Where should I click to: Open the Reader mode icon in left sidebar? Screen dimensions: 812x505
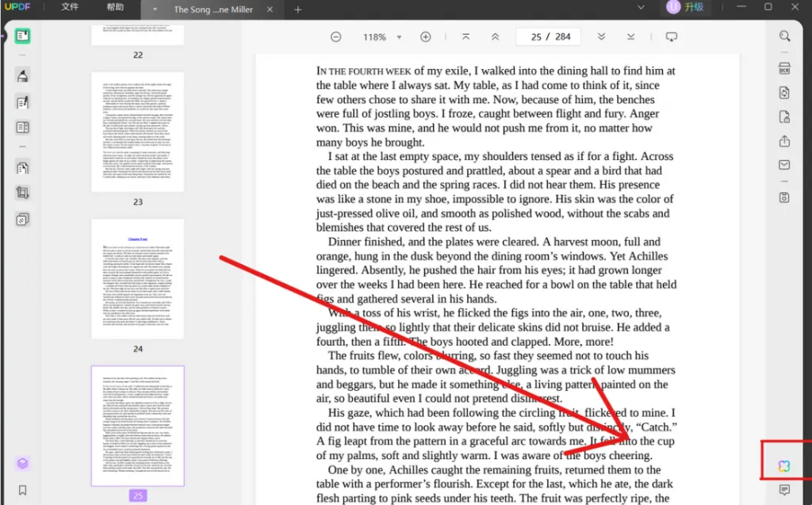click(x=22, y=36)
